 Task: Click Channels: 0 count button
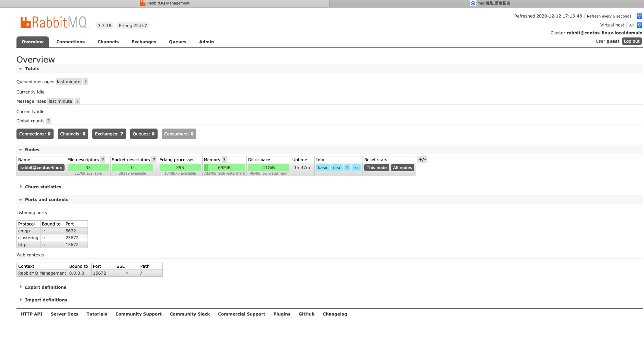(73, 134)
